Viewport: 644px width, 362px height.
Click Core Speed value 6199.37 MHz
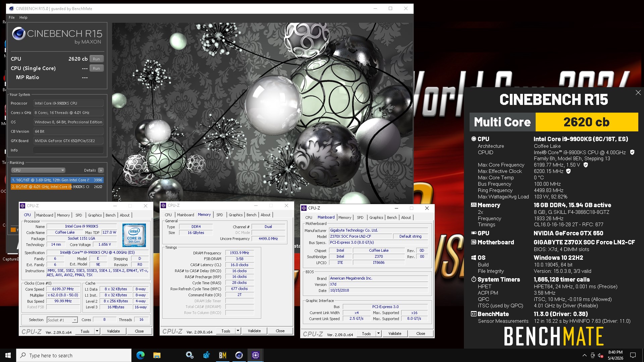coord(63,289)
